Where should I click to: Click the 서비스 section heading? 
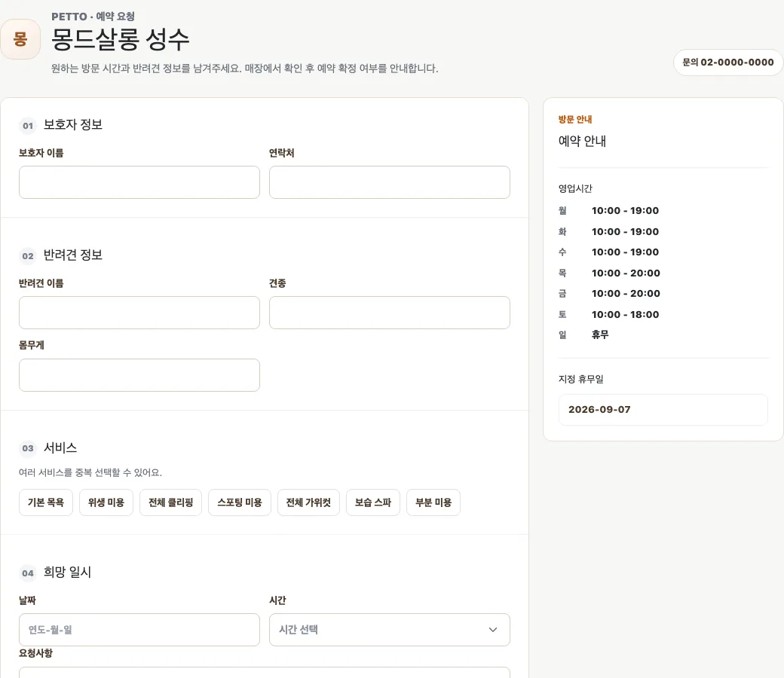coord(60,447)
